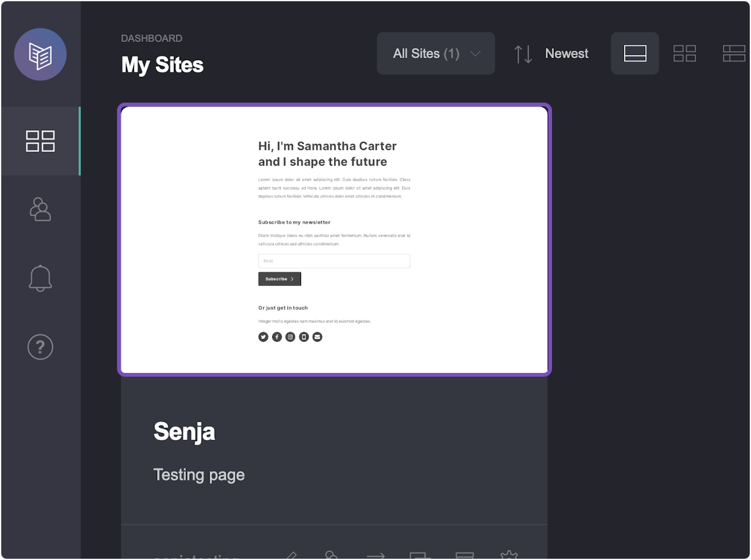The height and width of the screenshot is (560, 751).
Task: Click the Testing page description text
Action: 199,475
